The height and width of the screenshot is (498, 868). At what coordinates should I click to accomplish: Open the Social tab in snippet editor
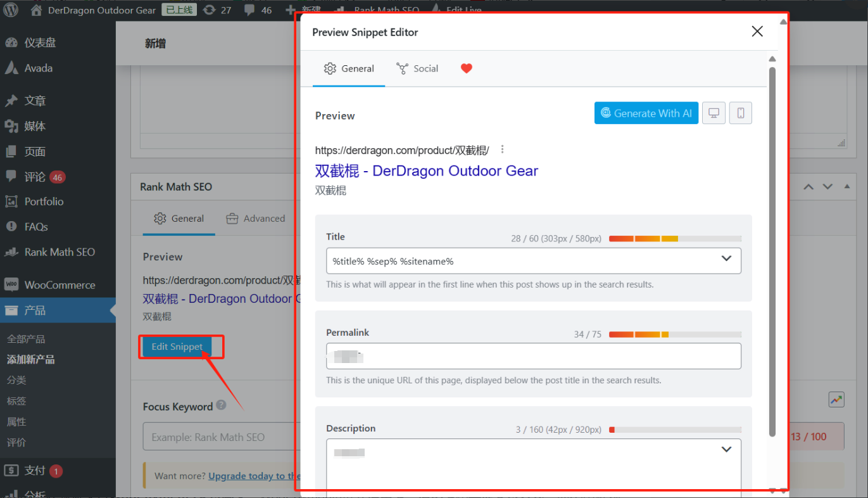[417, 68]
